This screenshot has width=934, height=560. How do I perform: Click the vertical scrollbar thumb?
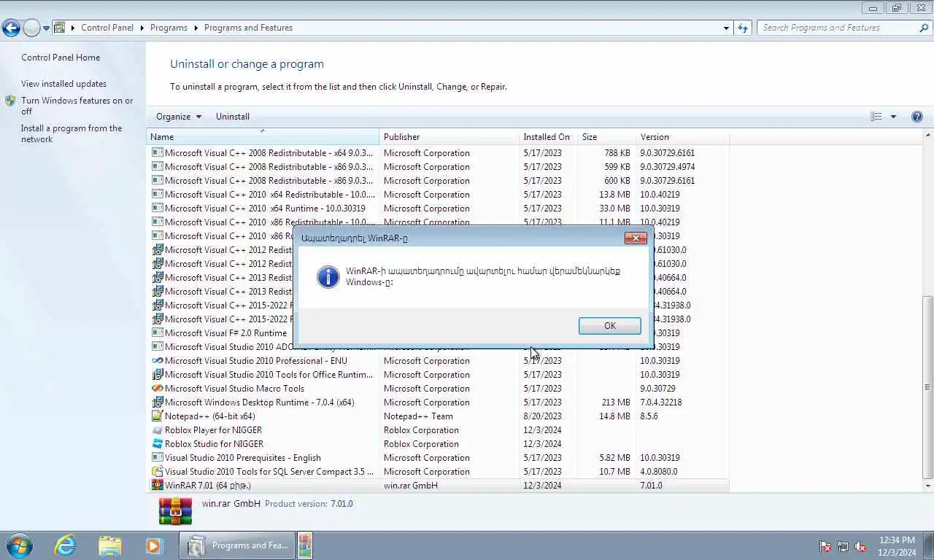[x=928, y=386]
